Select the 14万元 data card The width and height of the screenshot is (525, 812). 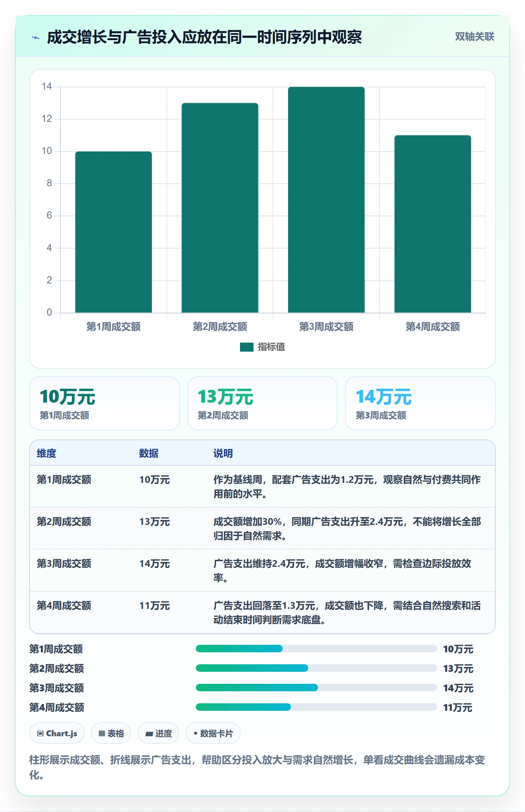(420, 403)
